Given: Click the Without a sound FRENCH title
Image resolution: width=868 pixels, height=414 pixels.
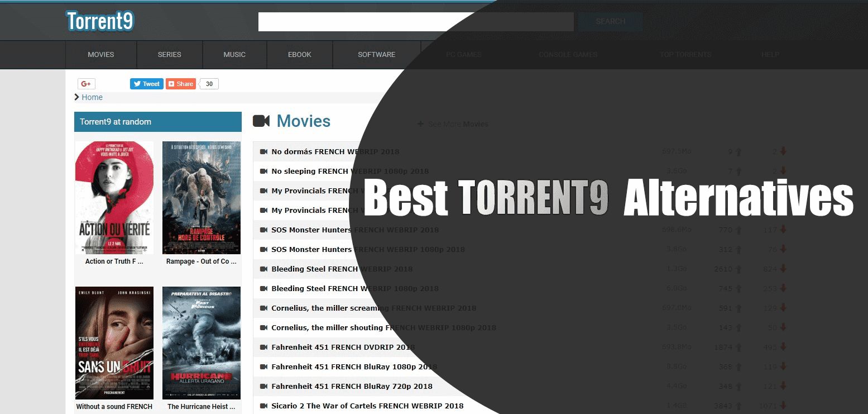Looking at the screenshot, I should [114, 407].
